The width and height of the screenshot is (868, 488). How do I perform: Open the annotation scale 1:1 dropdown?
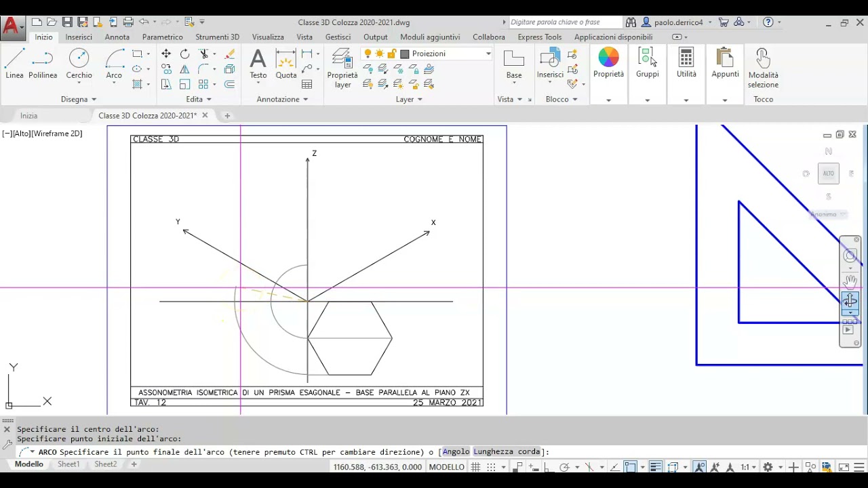click(x=748, y=467)
